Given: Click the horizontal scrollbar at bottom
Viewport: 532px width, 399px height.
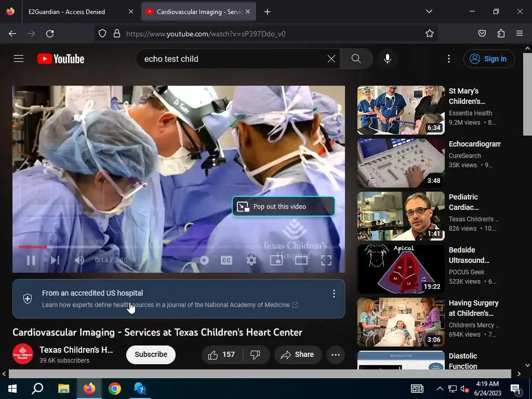Looking at the screenshot, I should [x=260, y=374].
